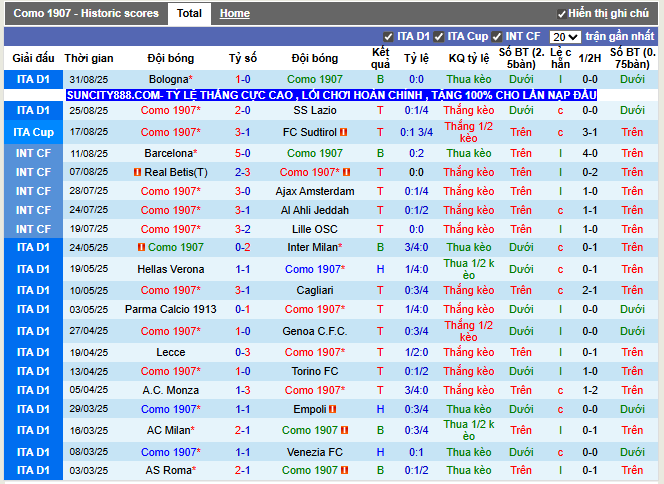Uncheck the ITA Cup filter checkbox
This screenshot has width=664, height=484.
point(439,37)
